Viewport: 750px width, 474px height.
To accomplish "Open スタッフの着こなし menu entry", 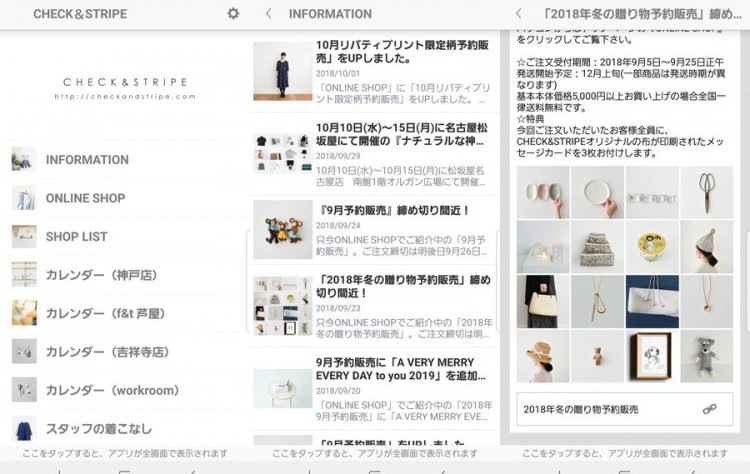I will click(x=125, y=428).
